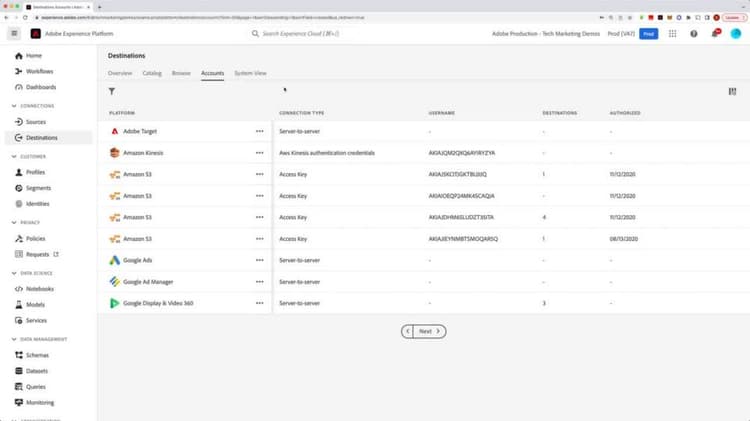
Task: Collapse the Privacy sidebar section
Action: click(x=14, y=222)
